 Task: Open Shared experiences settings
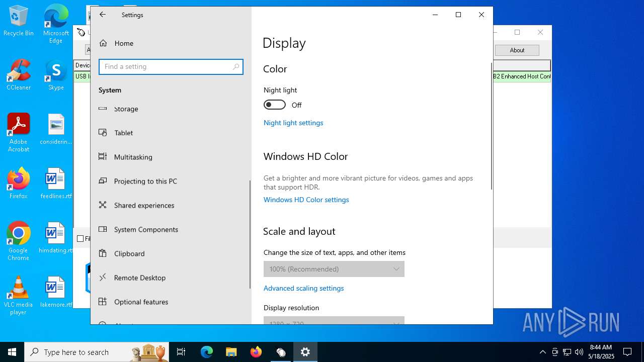tap(171, 205)
